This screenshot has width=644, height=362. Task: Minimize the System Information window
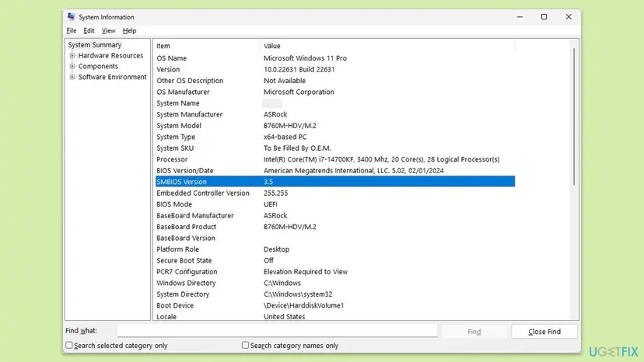(520, 17)
